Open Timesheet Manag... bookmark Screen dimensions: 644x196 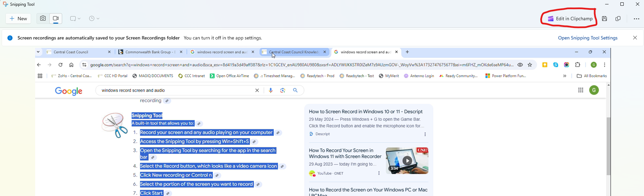275,76
